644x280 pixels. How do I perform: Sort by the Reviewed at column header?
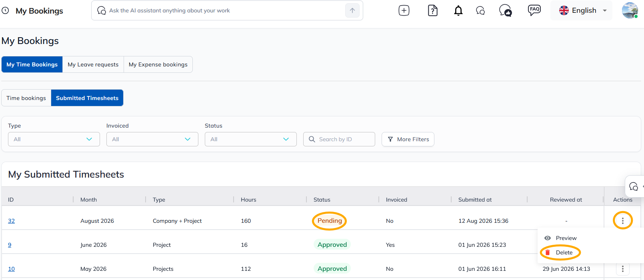click(x=566, y=200)
